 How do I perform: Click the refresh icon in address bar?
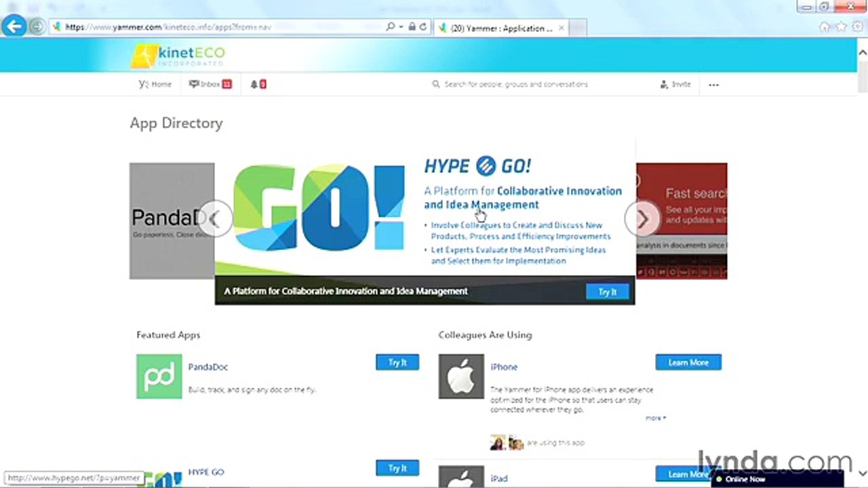422,27
